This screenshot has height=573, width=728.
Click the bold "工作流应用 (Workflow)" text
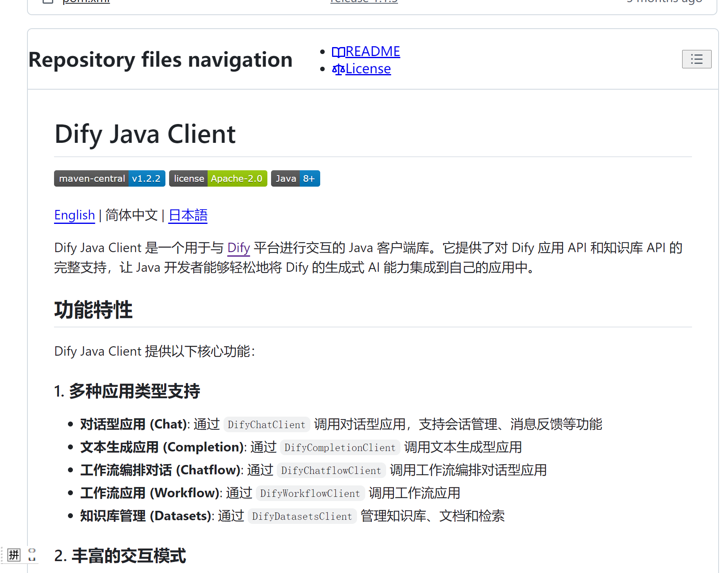pyautogui.click(x=150, y=493)
